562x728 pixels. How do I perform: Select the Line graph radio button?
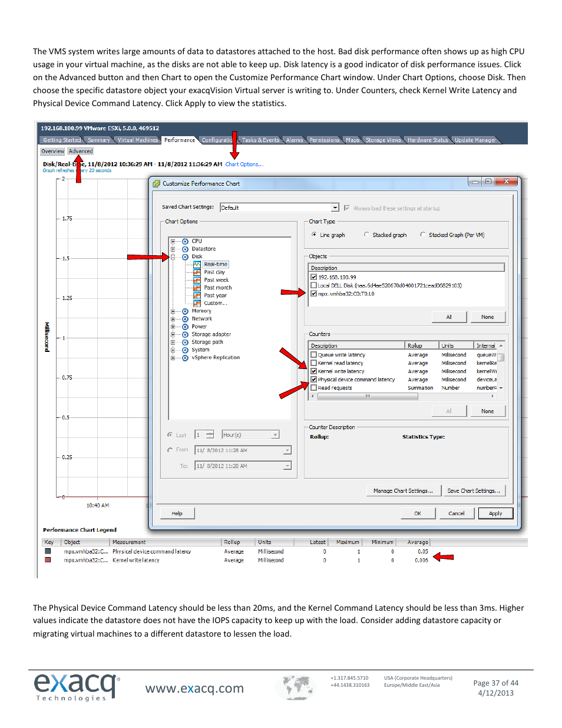click(x=314, y=235)
